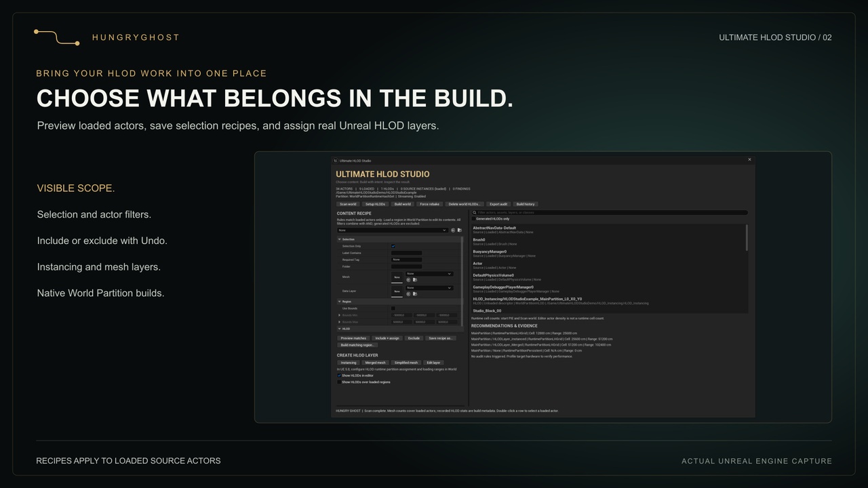This screenshot has width=868, height=488.
Task: Click the magnifier icon in the actor filter box
Action: click(x=475, y=213)
